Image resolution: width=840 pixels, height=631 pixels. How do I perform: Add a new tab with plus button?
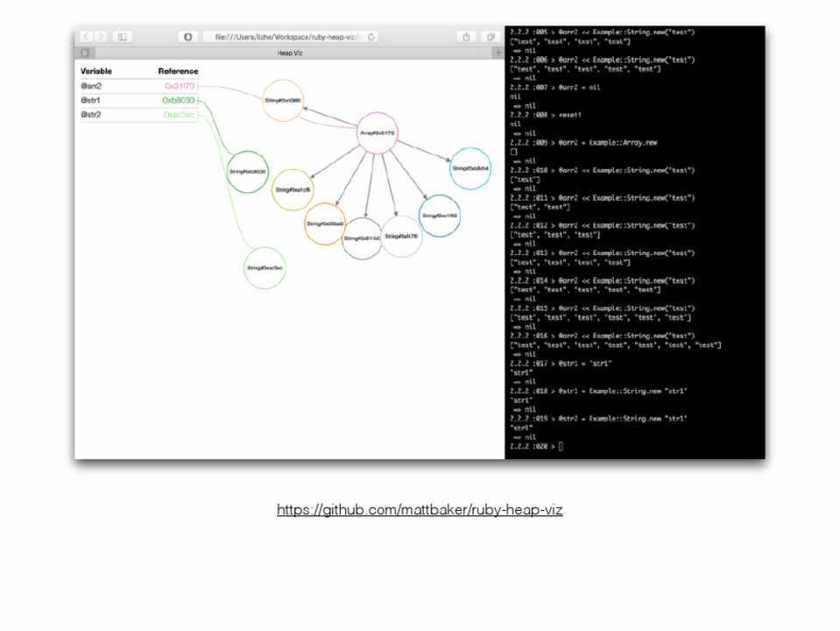pos(498,53)
